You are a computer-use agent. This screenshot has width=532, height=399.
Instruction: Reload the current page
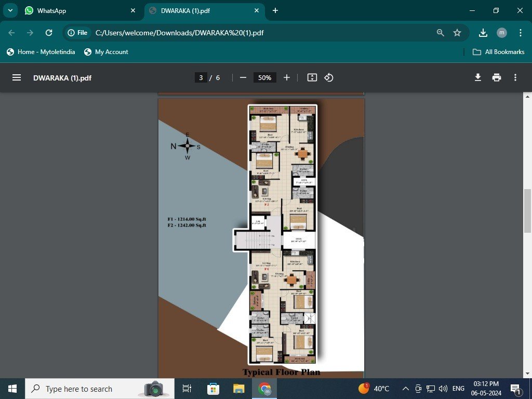[49, 33]
